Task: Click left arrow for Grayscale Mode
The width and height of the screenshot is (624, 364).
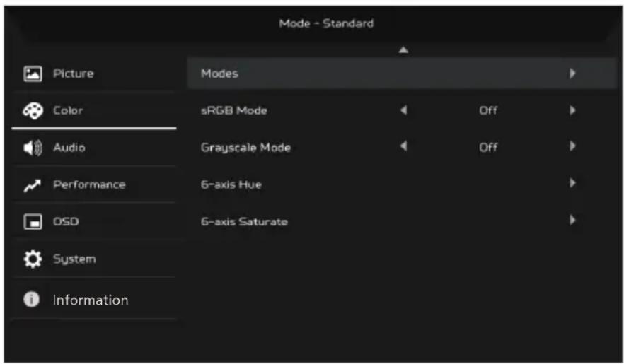Action: 403,146
